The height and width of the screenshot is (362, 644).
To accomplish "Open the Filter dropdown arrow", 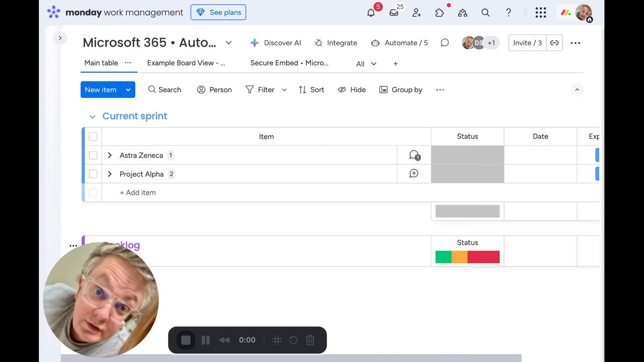I will (284, 89).
